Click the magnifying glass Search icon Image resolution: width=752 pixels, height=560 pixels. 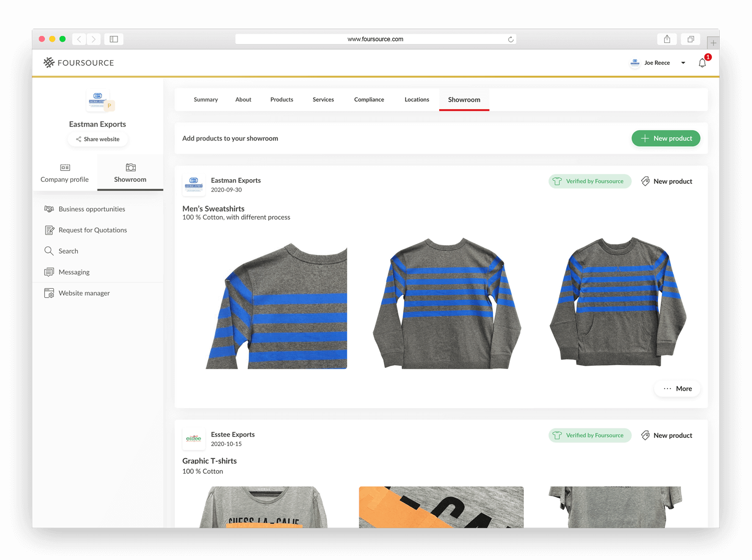point(49,251)
